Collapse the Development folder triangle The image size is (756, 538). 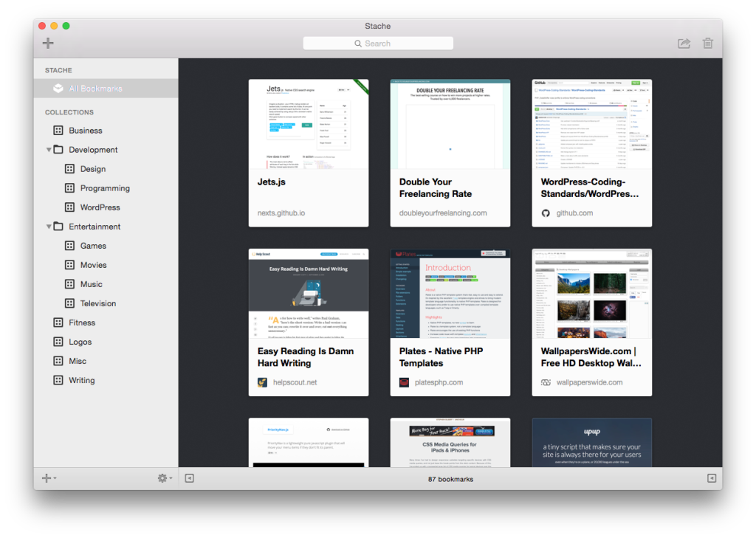(49, 149)
